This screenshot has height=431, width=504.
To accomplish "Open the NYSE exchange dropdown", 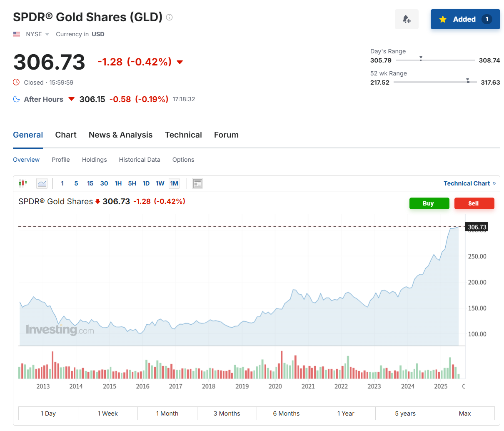I will [37, 34].
